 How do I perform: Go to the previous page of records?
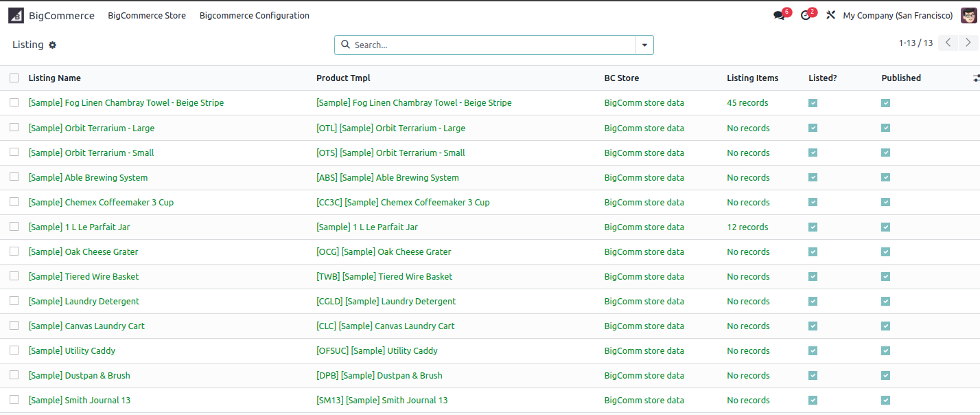[x=948, y=43]
